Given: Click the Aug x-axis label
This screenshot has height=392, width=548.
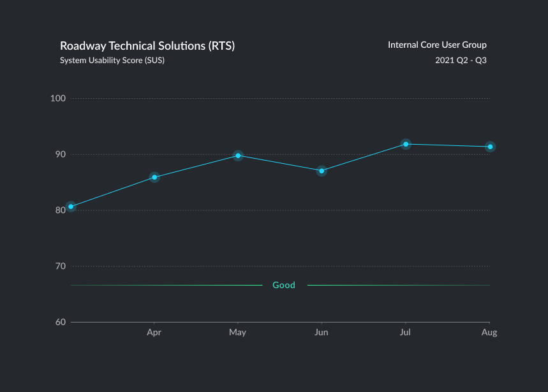Looking at the screenshot, I should [x=489, y=333].
